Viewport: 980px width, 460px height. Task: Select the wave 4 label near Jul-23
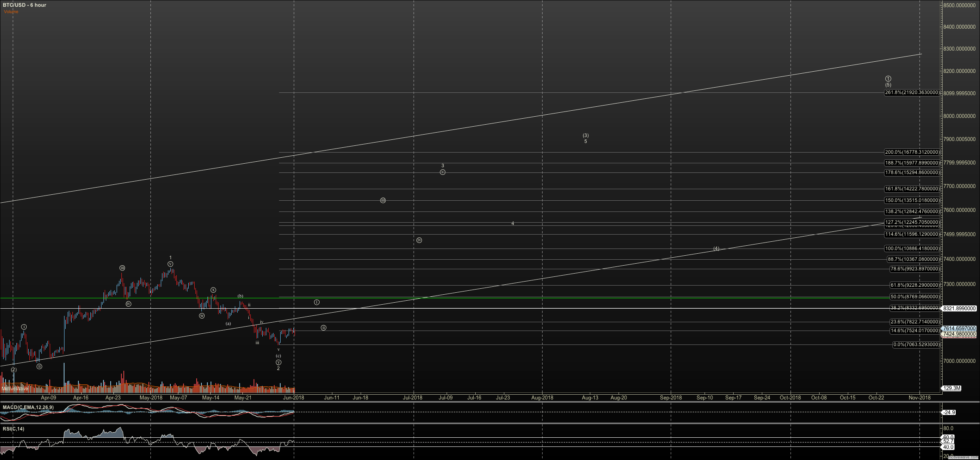513,223
